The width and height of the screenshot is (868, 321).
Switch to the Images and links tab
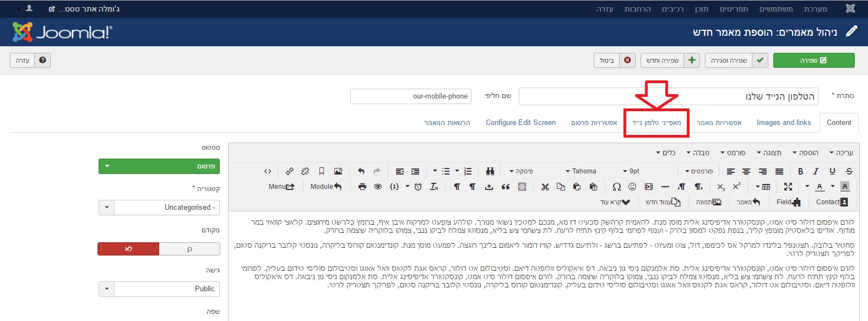click(784, 123)
